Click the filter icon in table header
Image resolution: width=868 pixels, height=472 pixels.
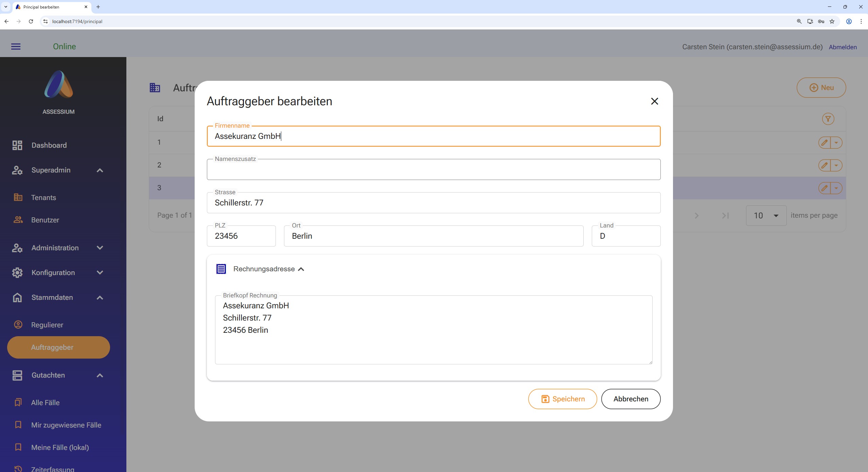click(x=828, y=119)
